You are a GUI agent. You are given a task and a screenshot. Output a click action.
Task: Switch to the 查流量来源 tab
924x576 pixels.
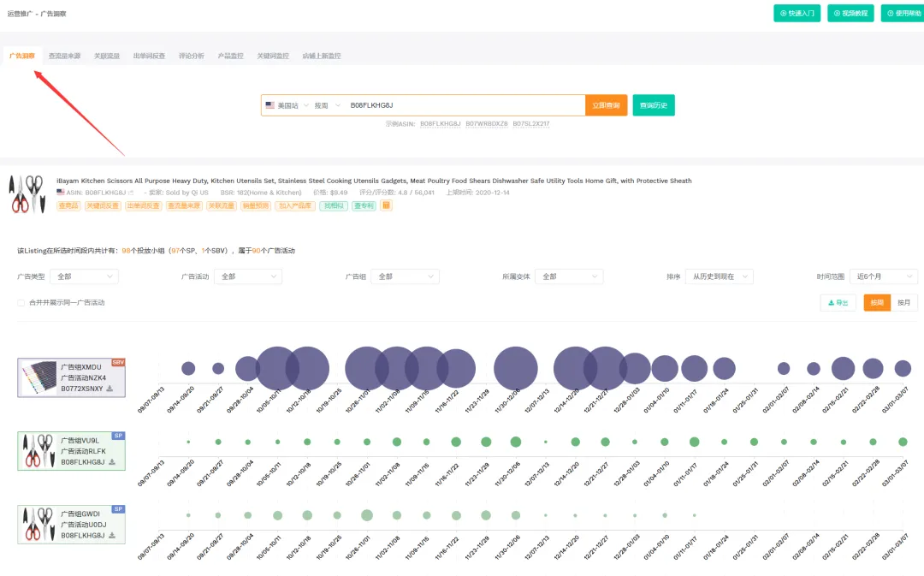[64, 56]
